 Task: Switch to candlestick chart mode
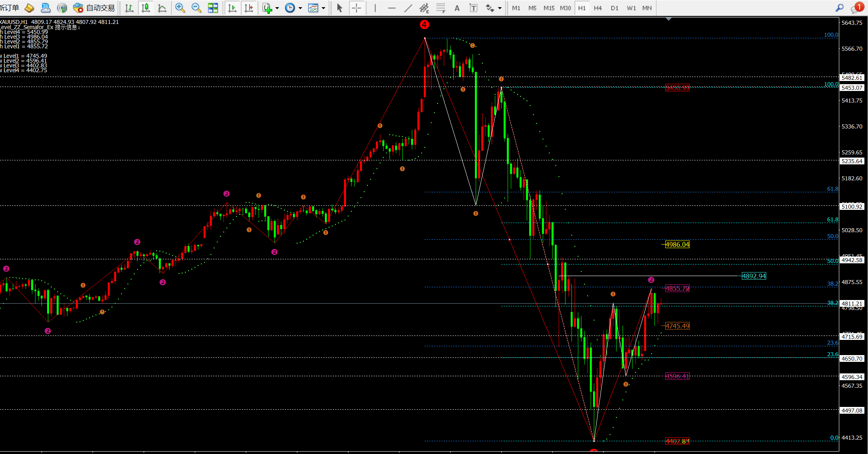click(x=146, y=8)
